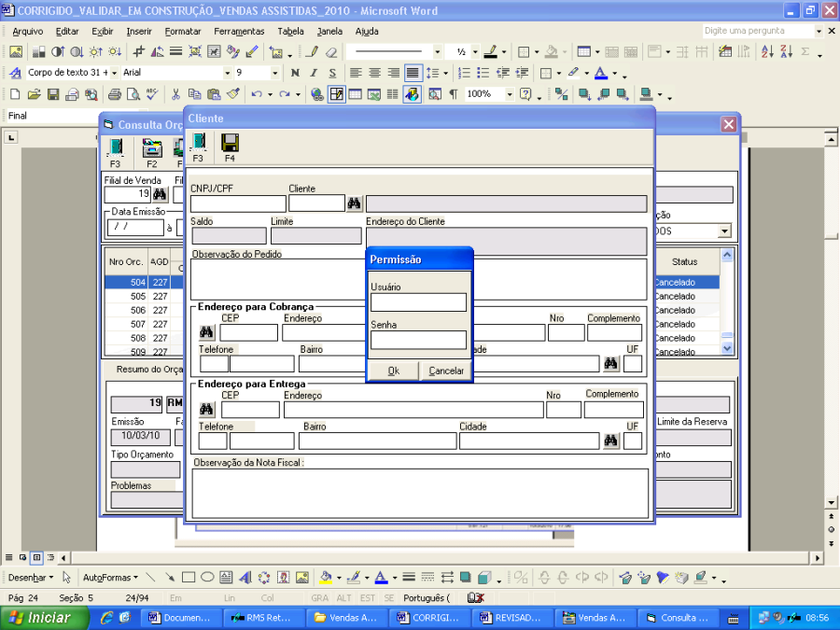Center align the text
This screenshot has height=630, width=840.
374,72
